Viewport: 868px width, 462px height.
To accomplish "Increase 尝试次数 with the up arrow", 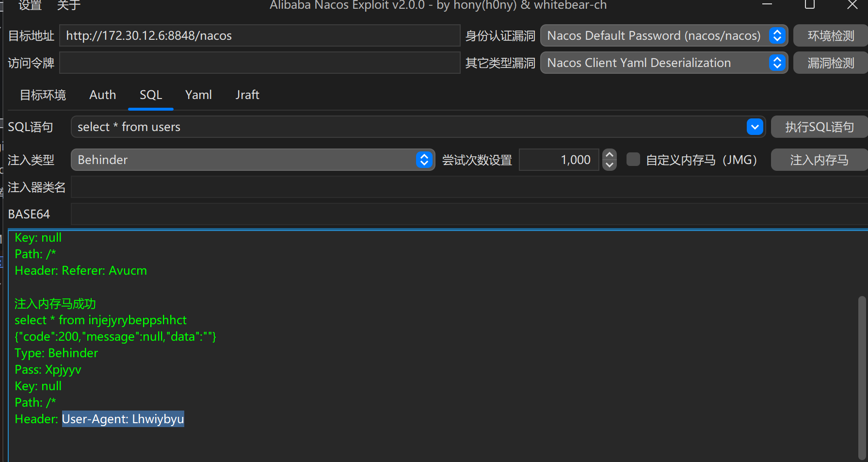I will (x=610, y=155).
